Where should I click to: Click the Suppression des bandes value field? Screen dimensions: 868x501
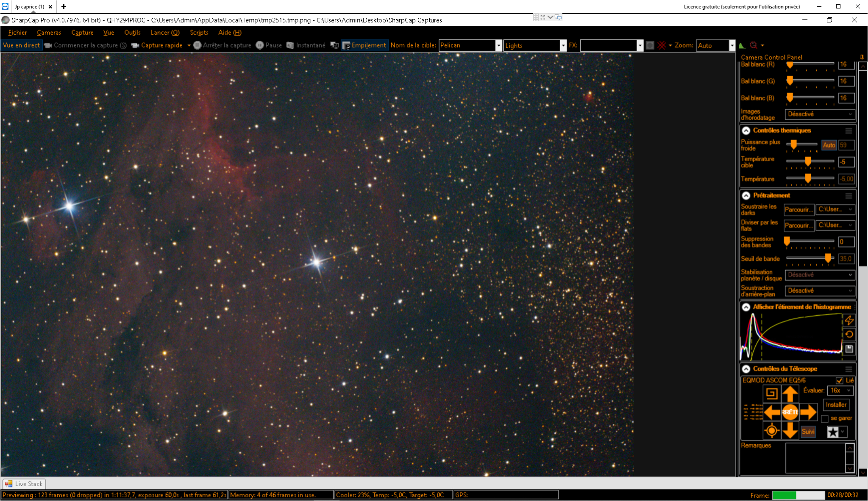pyautogui.click(x=846, y=242)
